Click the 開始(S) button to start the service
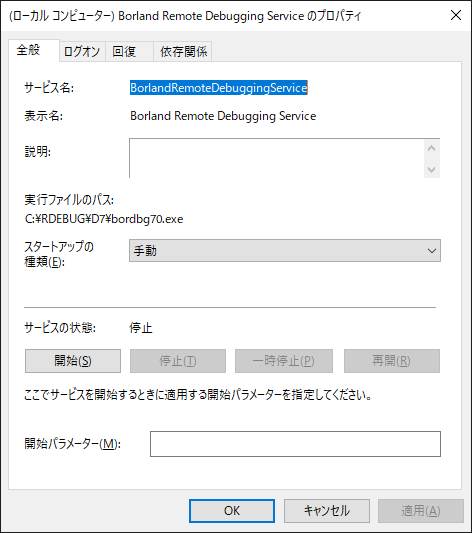This screenshot has width=472, height=533. pos(73,361)
